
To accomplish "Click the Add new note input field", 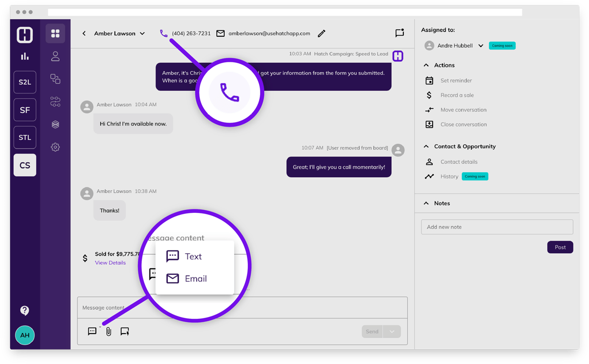I will click(497, 227).
